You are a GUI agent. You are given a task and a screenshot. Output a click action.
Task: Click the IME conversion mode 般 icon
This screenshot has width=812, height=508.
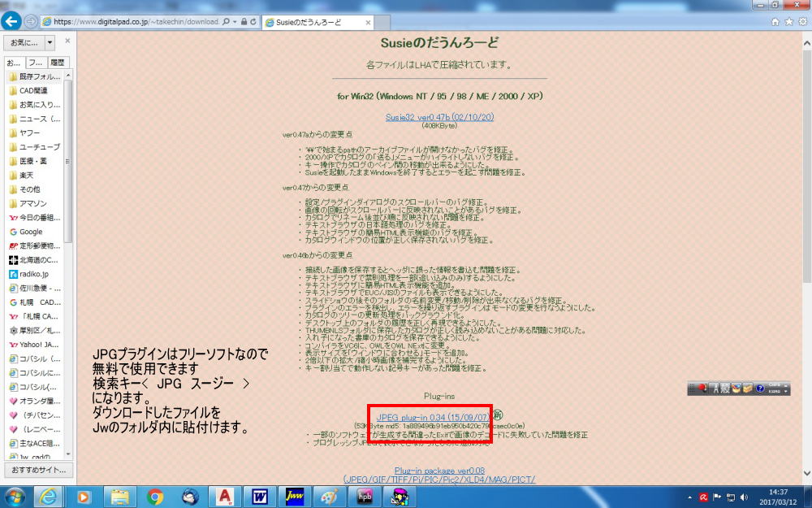725,389
